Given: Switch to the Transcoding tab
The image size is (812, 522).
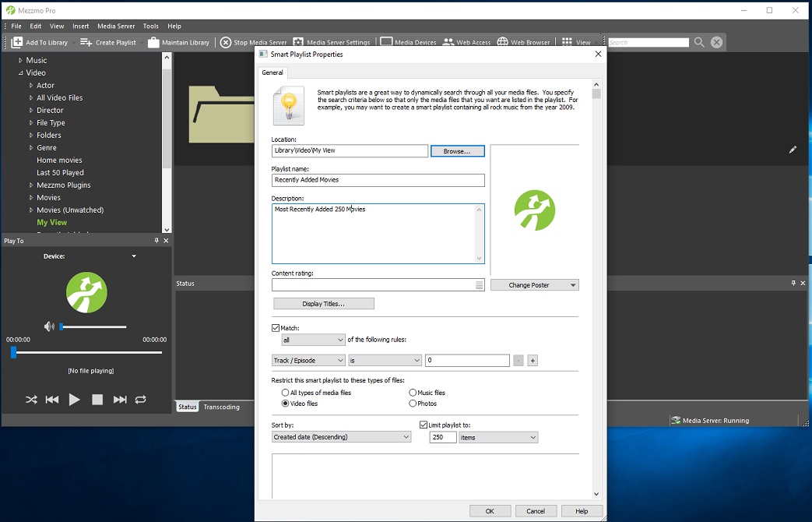Looking at the screenshot, I should tap(221, 407).
